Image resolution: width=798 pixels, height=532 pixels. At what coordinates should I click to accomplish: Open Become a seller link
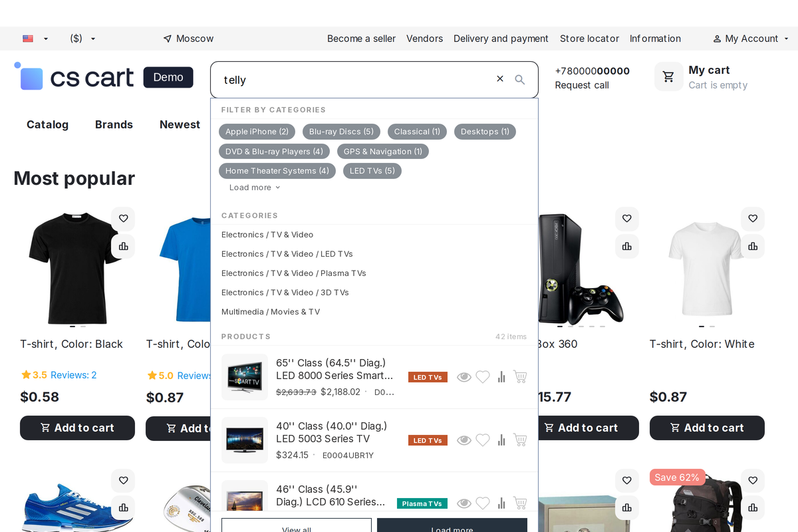pyautogui.click(x=361, y=39)
